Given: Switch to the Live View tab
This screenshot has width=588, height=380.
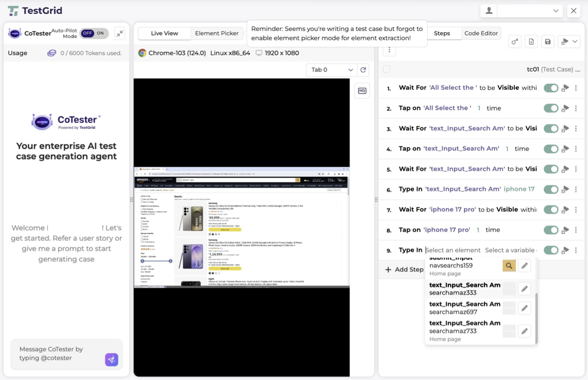Looking at the screenshot, I should pos(164,33).
